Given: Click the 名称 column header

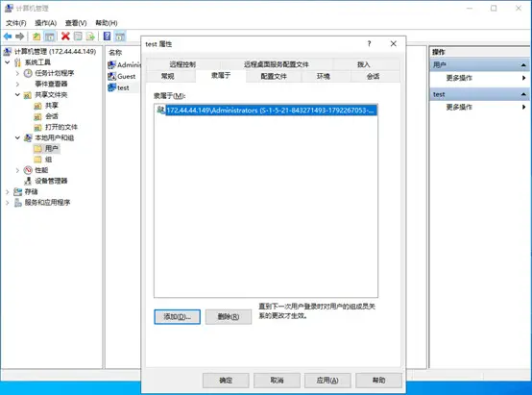Looking at the screenshot, I should (115, 52).
